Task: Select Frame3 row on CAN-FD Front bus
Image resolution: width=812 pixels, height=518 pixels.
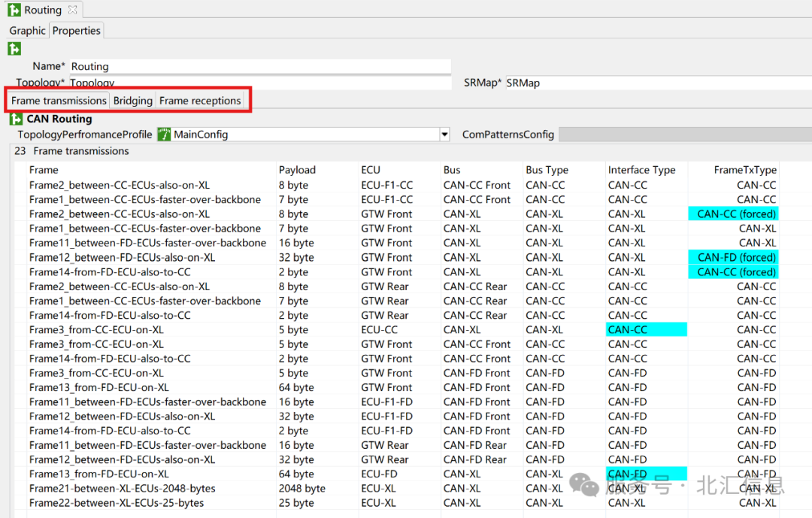Action: 397,373
